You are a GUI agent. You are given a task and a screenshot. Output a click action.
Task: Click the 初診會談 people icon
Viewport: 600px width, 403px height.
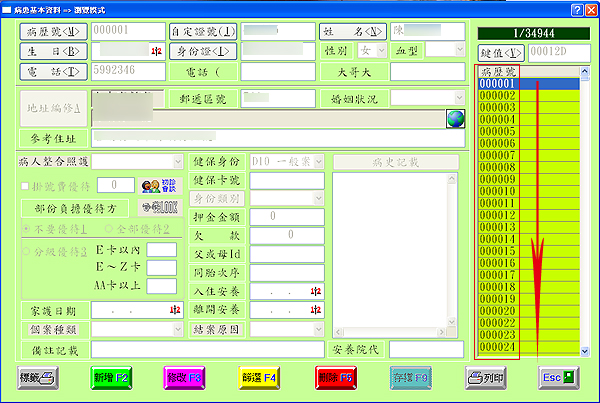[x=152, y=185]
